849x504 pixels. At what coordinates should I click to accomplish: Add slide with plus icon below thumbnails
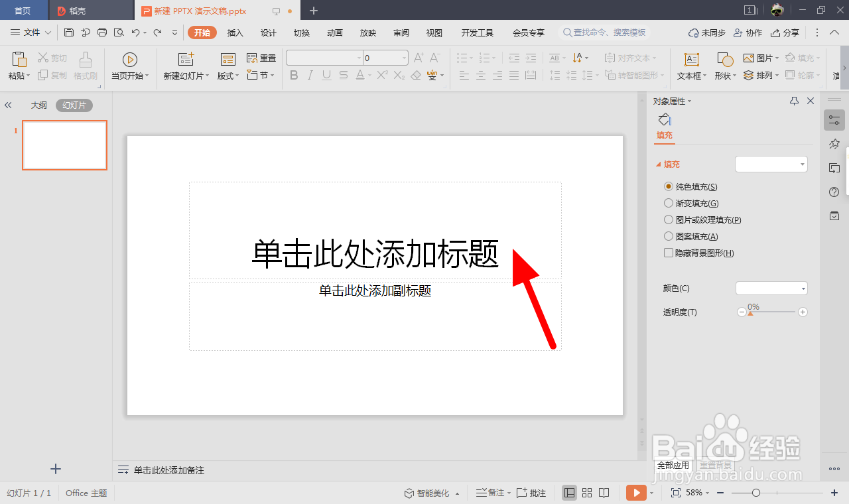[x=56, y=469]
